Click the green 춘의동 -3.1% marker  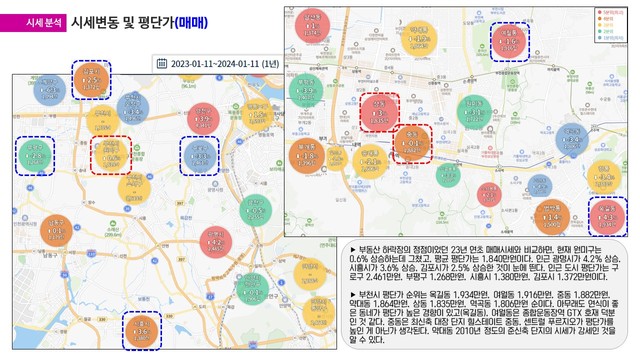pyautogui.click(x=474, y=112)
